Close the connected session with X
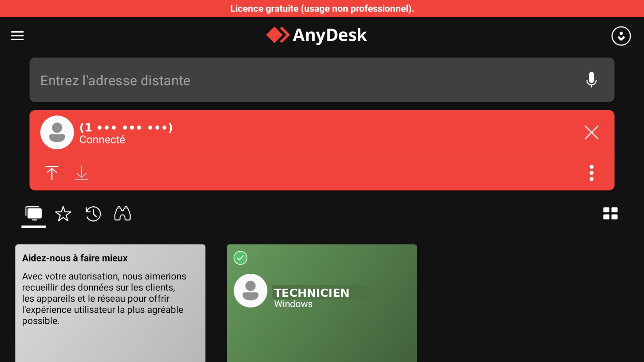Screen dimensions: 644x362 [591, 132]
